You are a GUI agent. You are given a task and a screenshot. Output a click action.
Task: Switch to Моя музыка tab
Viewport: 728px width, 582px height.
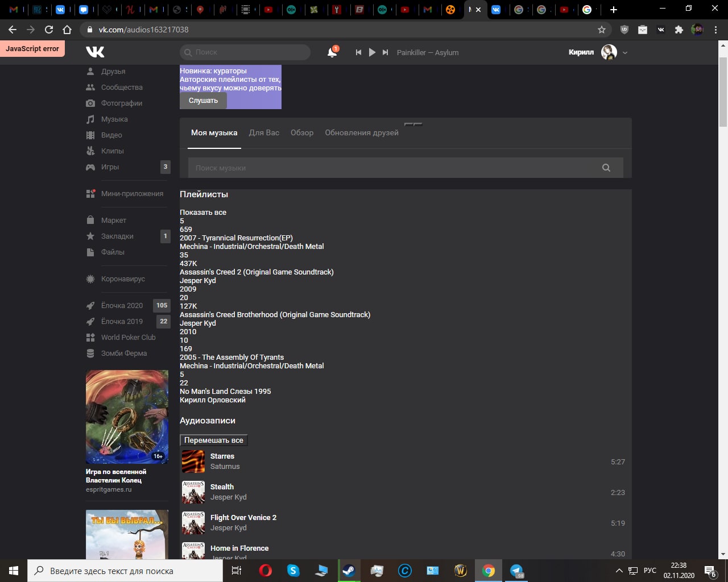click(x=214, y=133)
